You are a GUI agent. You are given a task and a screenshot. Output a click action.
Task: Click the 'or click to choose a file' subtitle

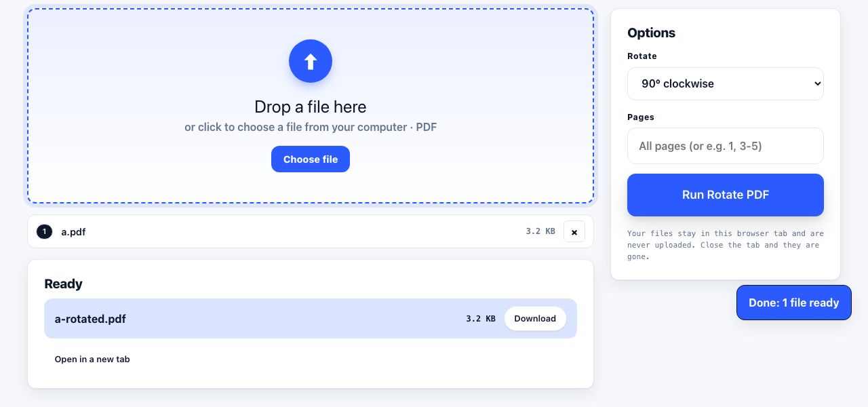click(x=311, y=127)
